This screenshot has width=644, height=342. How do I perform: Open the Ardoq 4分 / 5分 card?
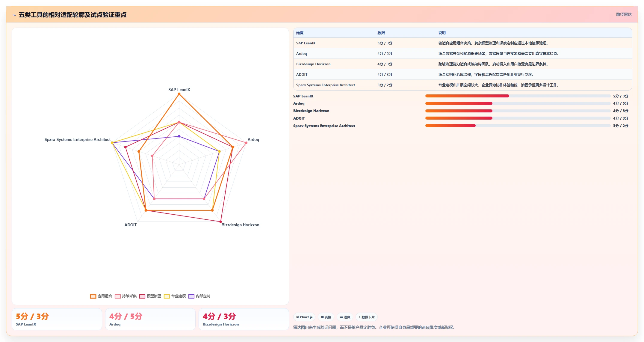pyautogui.click(x=150, y=319)
